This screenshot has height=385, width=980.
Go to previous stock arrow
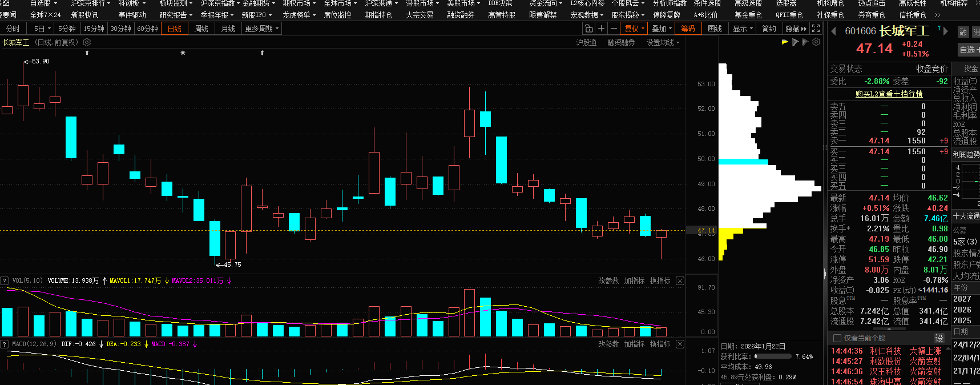coord(833,31)
